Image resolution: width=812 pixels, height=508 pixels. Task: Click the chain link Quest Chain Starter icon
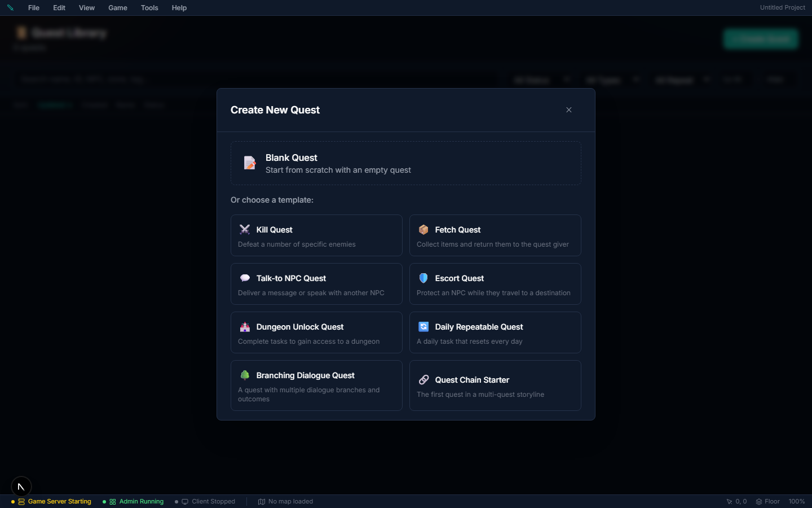point(423,379)
